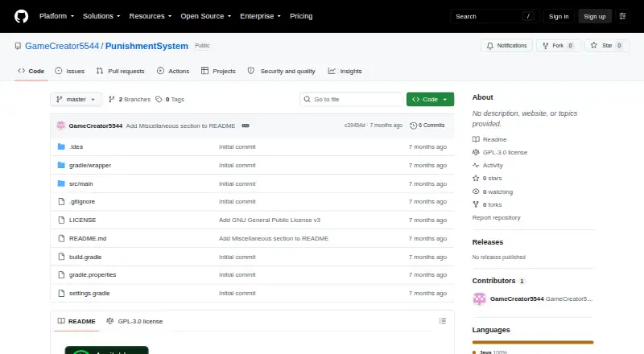This screenshot has height=354, width=644.
Task: Open the GitHub home logo
Action: (x=22, y=16)
